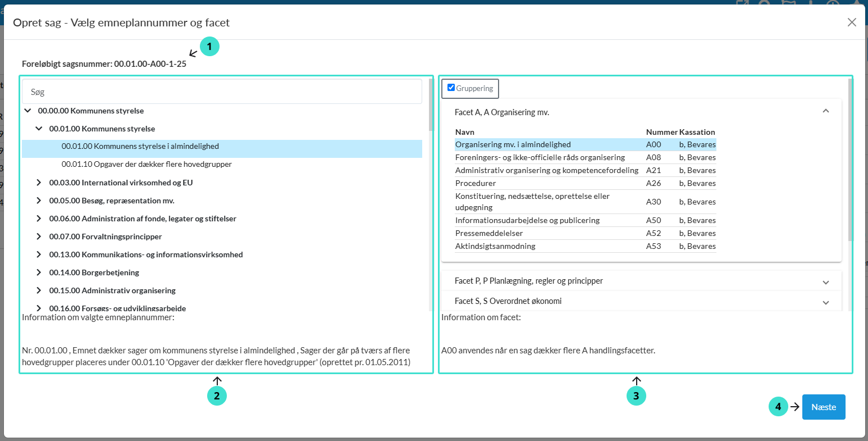Expand 00.07.00 Forvaltningsprincipper chevron
This screenshot has width=868, height=441.
(x=39, y=237)
